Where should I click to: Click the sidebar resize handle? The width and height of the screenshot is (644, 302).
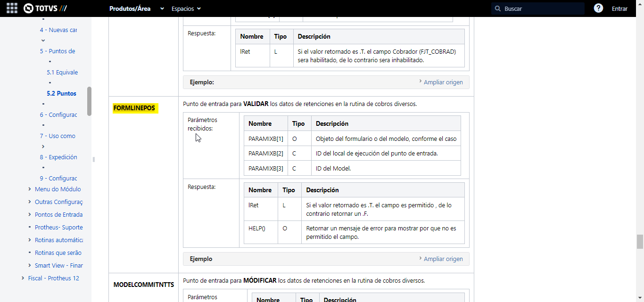(x=94, y=160)
